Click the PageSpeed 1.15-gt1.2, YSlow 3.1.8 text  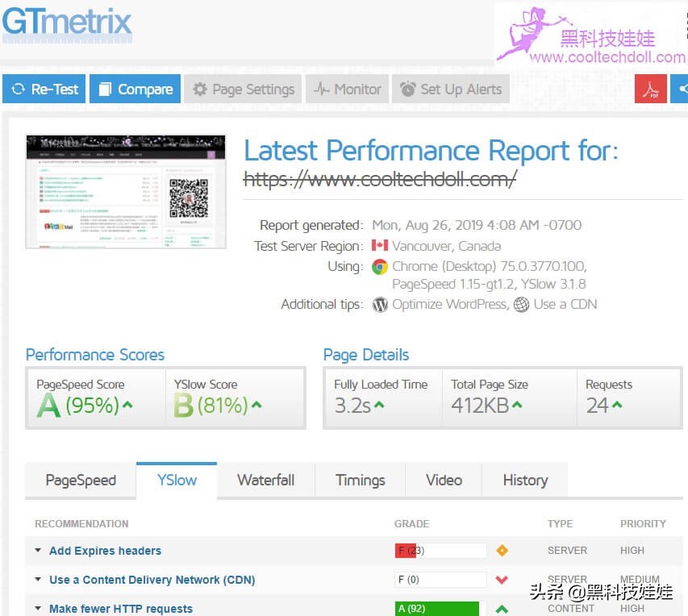coord(489,285)
